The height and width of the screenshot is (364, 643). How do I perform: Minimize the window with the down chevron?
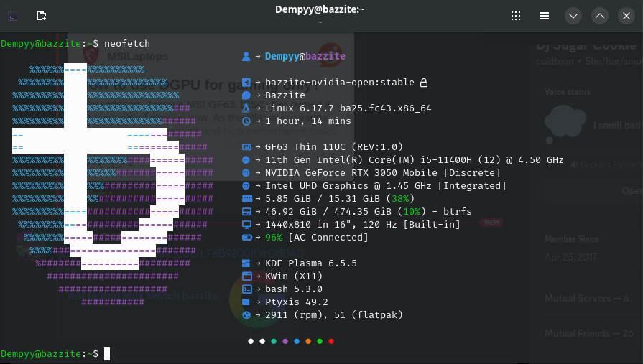[573, 16]
